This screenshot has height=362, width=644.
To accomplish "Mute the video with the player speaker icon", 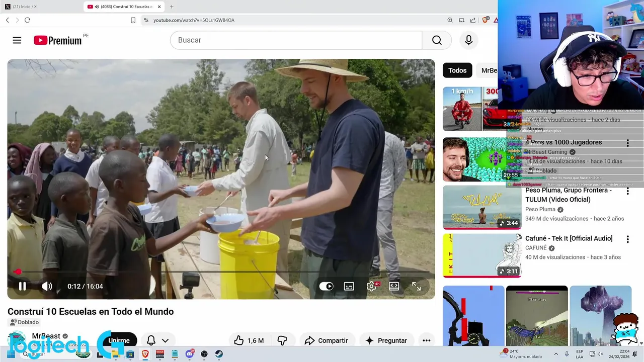I will tap(47, 286).
